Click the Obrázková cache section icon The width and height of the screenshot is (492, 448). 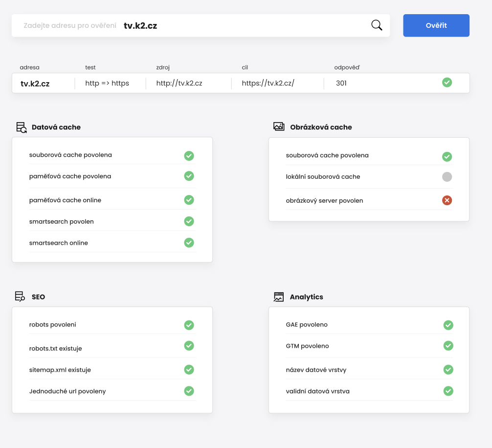coord(279,127)
